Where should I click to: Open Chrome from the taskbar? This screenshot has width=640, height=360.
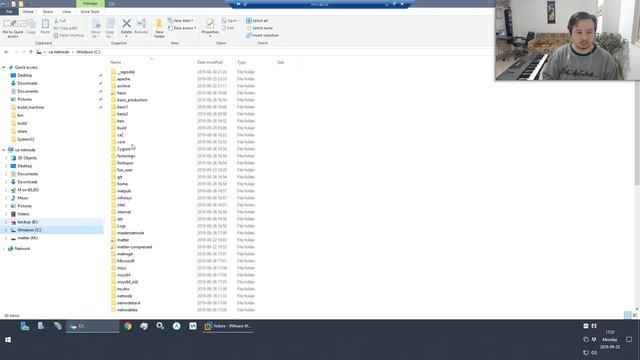click(128, 326)
